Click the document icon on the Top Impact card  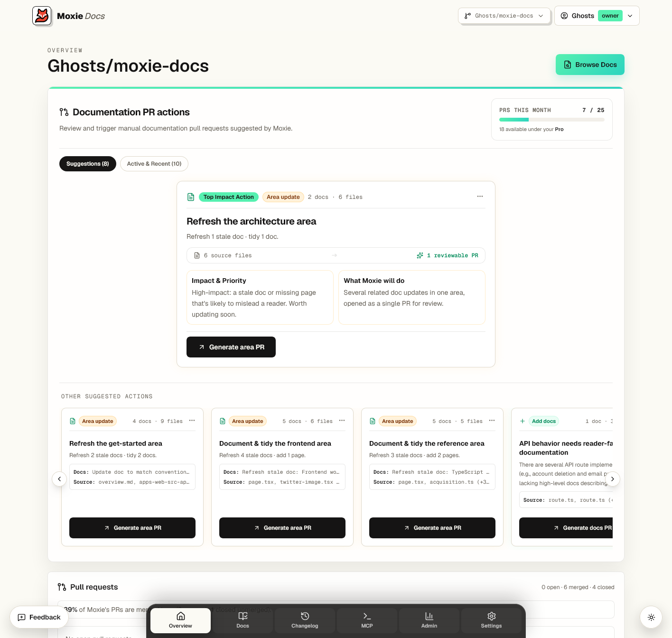click(x=191, y=197)
